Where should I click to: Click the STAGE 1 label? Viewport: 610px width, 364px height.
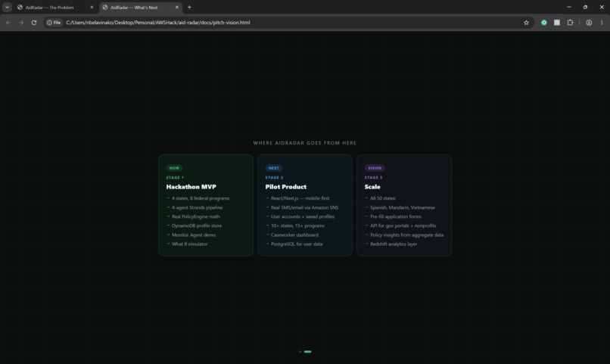[175, 177]
